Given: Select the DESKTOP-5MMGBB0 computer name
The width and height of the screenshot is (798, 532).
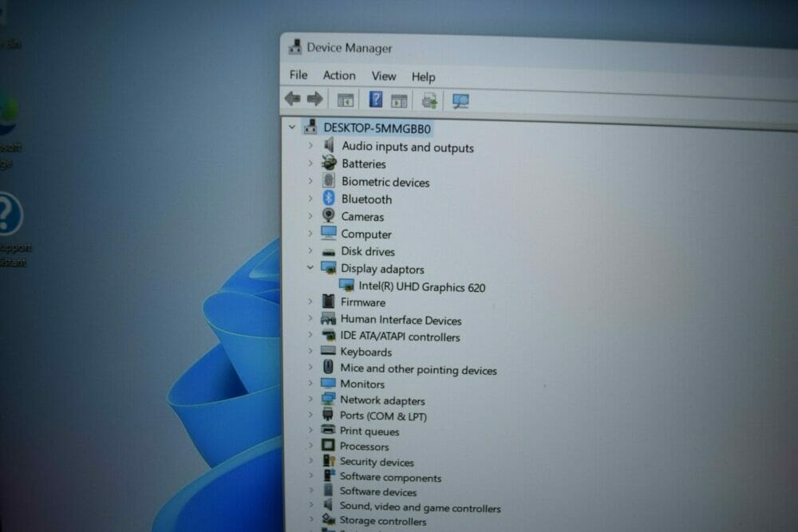Looking at the screenshot, I should pyautogui.click(x=377, y=128).
